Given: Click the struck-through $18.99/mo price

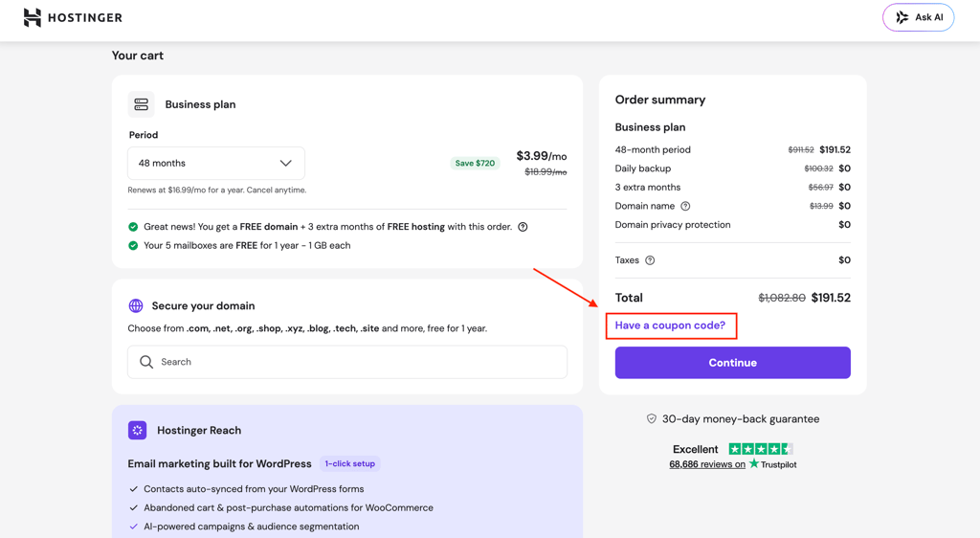Looking at the screenshot, I should tap(546, 172).
